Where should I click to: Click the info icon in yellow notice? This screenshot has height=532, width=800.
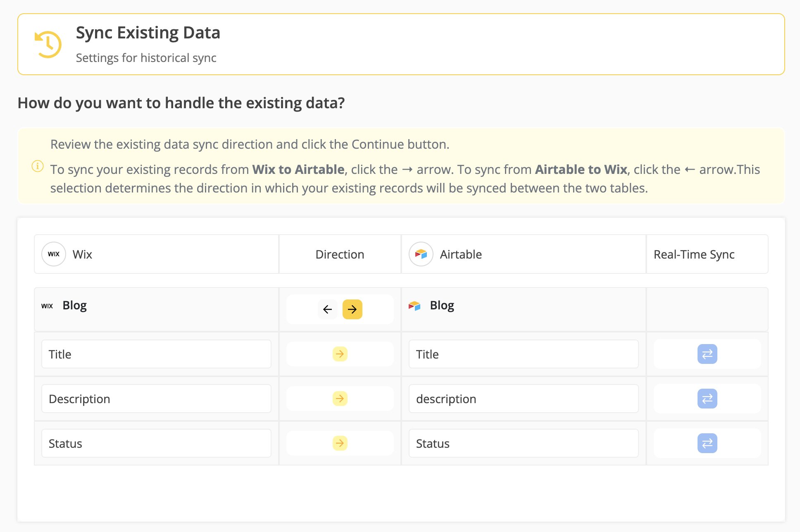coord(38,166)
